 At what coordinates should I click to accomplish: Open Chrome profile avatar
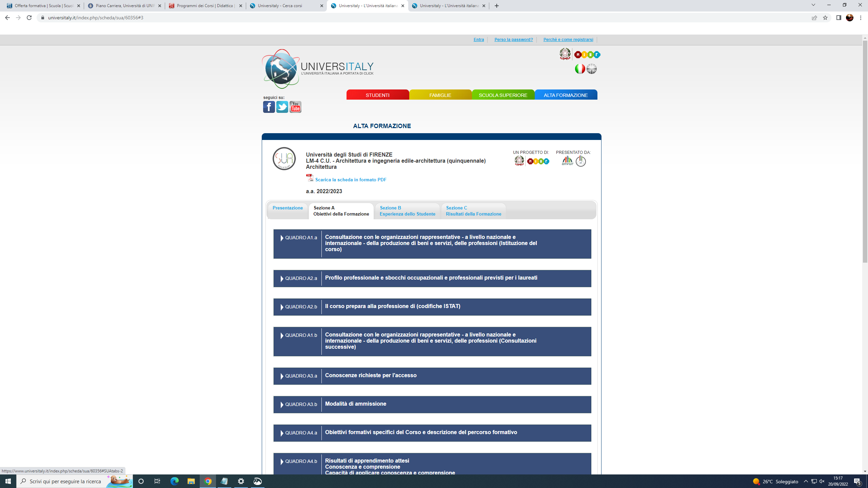pyautogui.click(x=850, y=18)
